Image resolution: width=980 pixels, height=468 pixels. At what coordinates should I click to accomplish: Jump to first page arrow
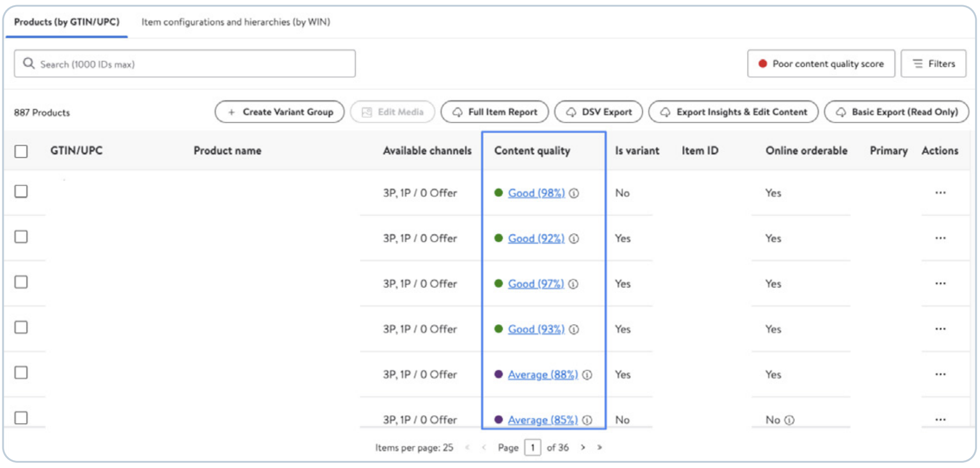[x=467, y=447]
